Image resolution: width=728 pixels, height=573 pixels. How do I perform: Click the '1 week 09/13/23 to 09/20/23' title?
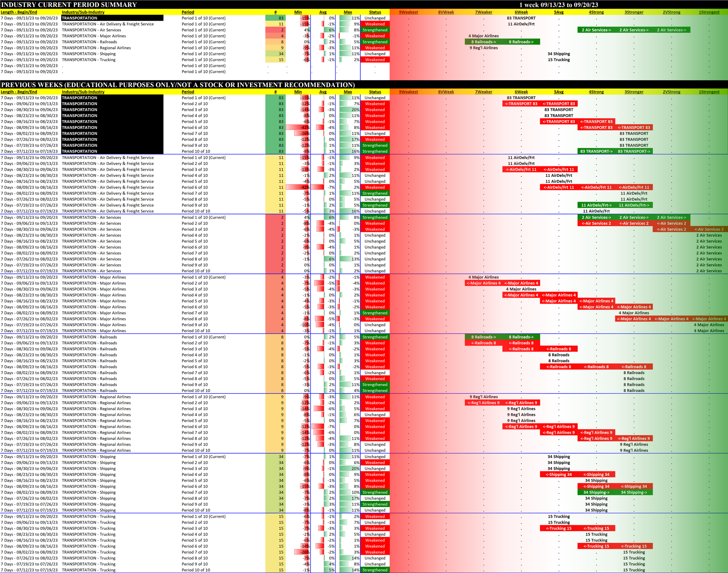click(558, 5)
